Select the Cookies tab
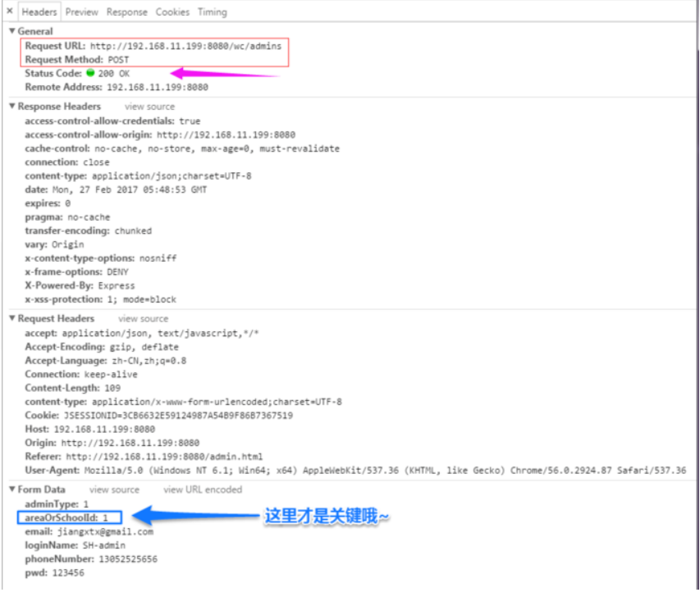Screen dimensions: 700x597 (x=172, y=11)
